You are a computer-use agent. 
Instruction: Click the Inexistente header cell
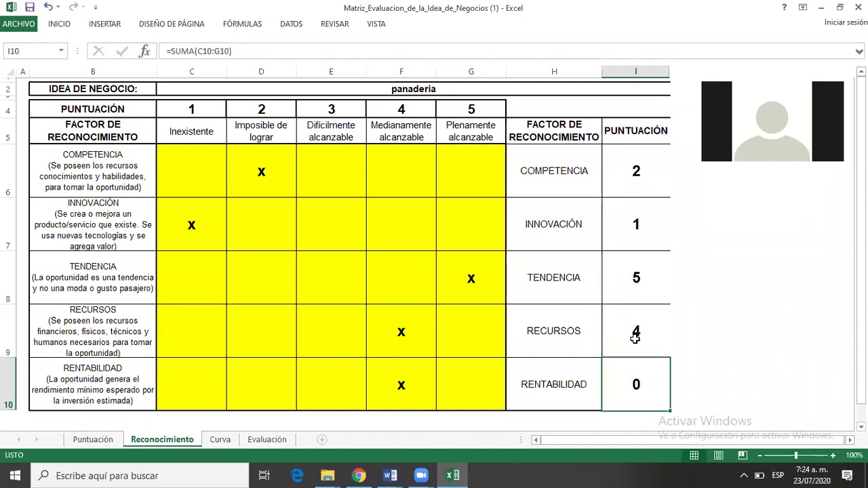pos(191,131)
